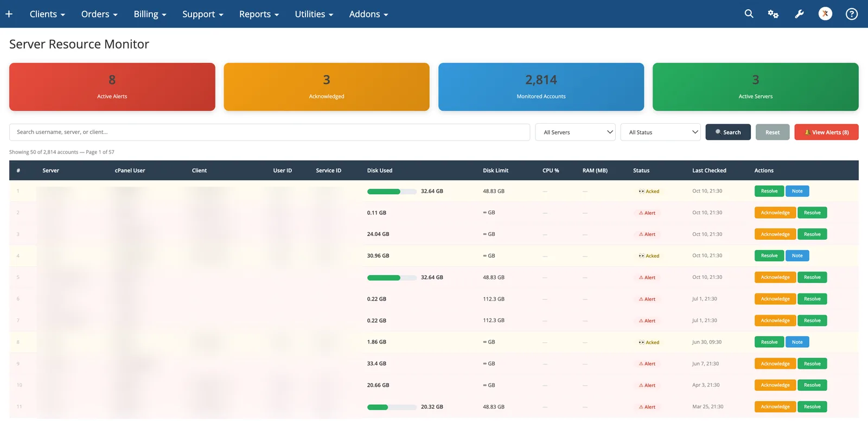Click the disk usage bar in row 1
Image resolution: width=868 pixels, height=421 pixels.
click(x=392, y=192)
